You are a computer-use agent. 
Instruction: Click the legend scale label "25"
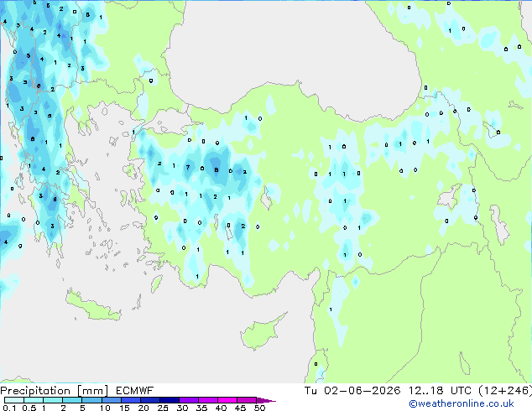163,408
